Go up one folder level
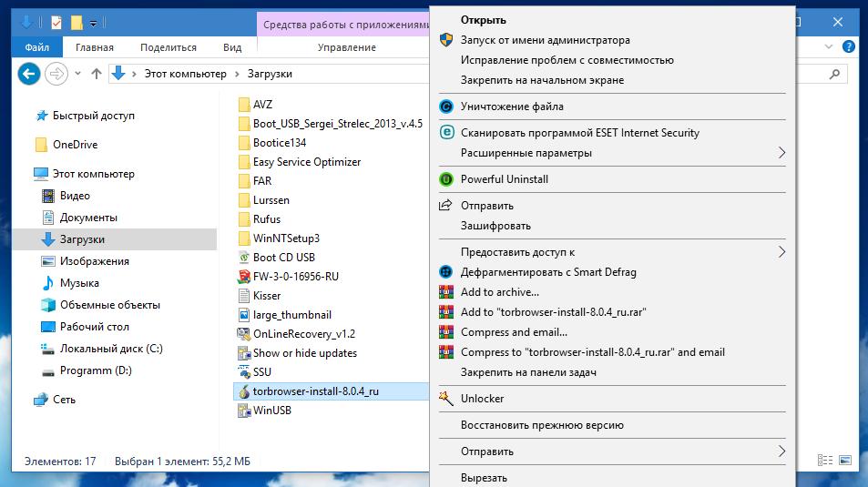 [97, 74]
